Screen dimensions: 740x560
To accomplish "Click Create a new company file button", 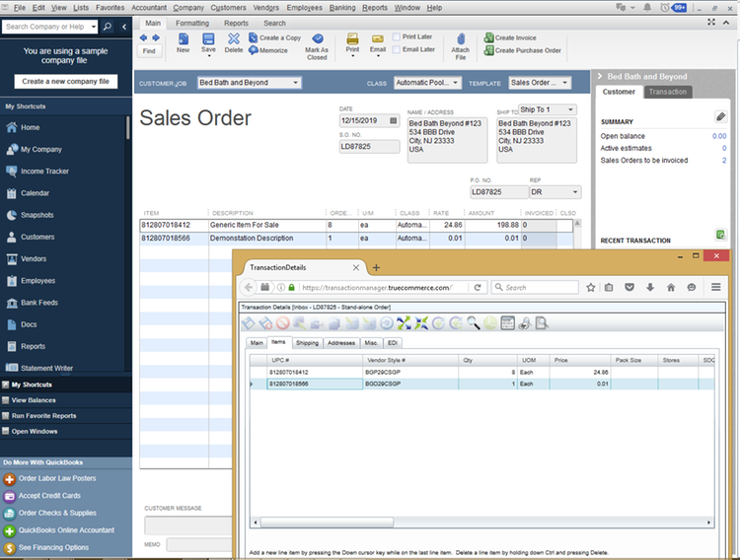I will [x=65, y=81].
